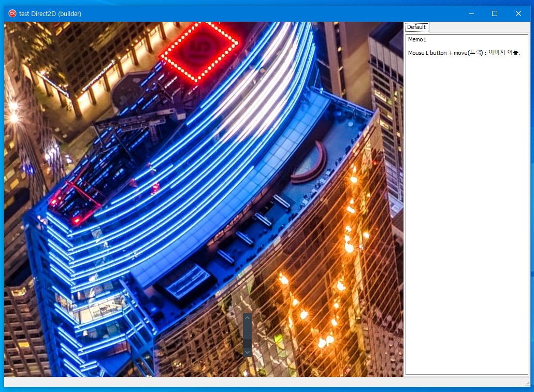Click the down arrow on the overlay scroller
The image size is (534, 392).
click(x=248, y=352)
